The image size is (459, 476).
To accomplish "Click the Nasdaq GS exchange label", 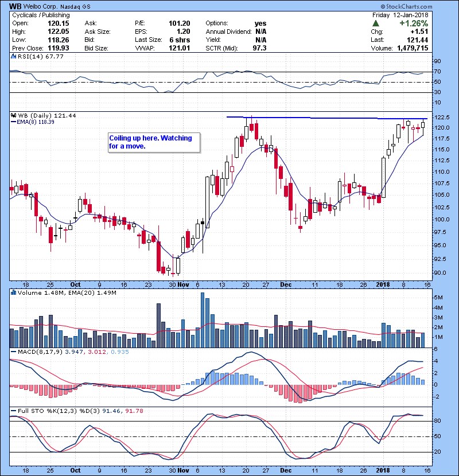I will (75, 7).
